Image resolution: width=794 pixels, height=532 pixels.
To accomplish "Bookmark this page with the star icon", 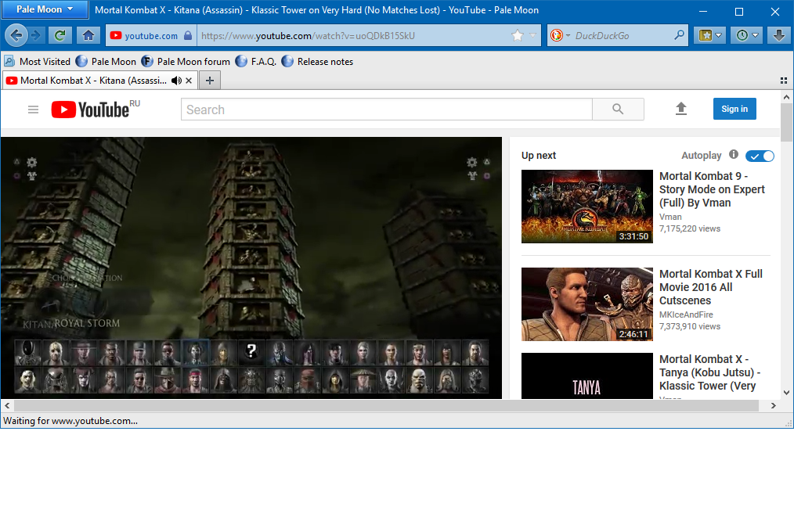I will coord(518,35).
